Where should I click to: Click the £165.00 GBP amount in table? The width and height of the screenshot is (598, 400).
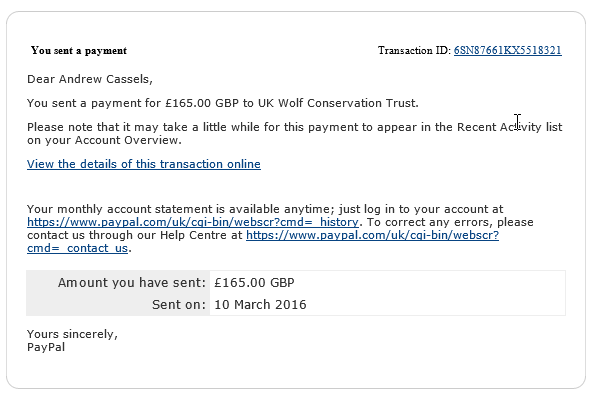(x=254, y=283)
